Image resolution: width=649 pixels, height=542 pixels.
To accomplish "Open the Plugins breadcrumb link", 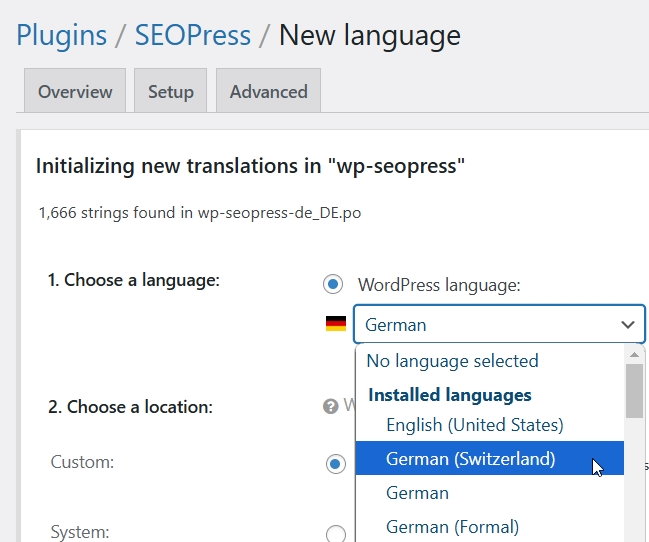I will pyautogui.click(x=61, y=36).
